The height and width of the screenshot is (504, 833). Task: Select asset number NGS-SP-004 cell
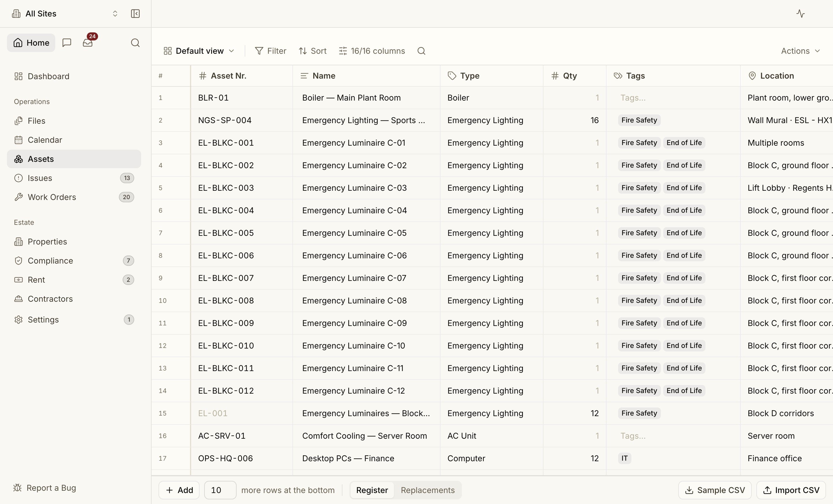(242, 120)
